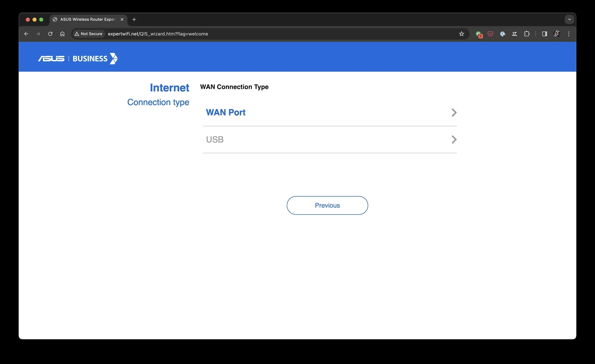Click the ASUS Business logo
This screenshot has width=595, height=364.
(x=78, y=58)
